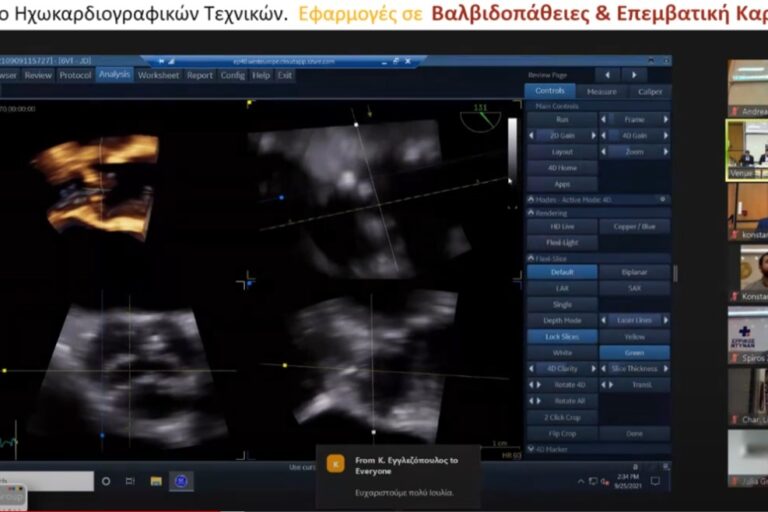This screenshot has width=768, height=512.
Task: Select Green slice line color
Action: (x=634, y=353)
